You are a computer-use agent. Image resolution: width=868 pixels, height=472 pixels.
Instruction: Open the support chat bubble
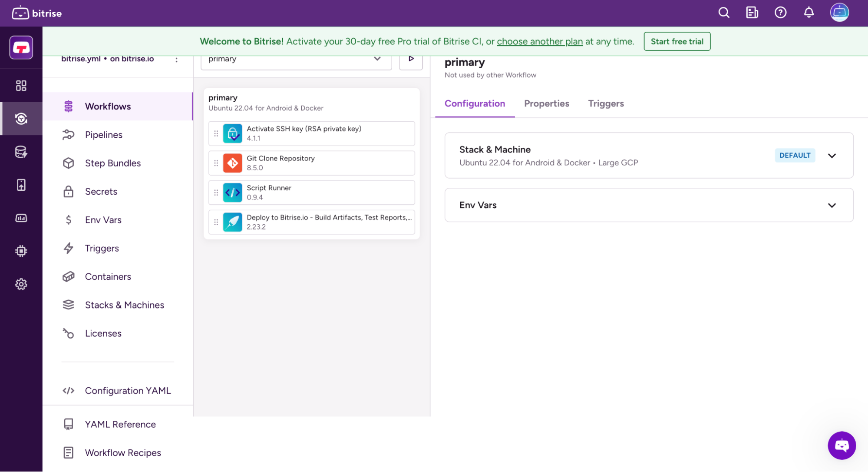point(842,445)
